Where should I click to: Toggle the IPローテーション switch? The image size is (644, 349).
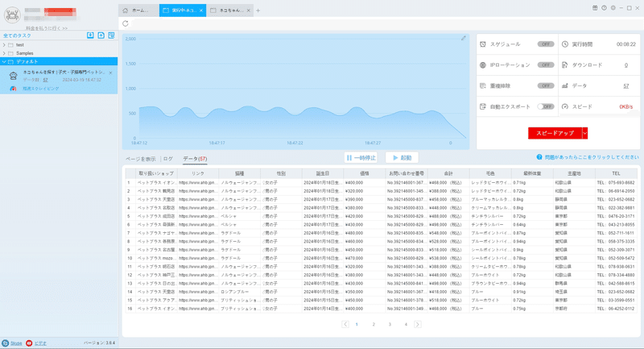[x=546, y=65]
